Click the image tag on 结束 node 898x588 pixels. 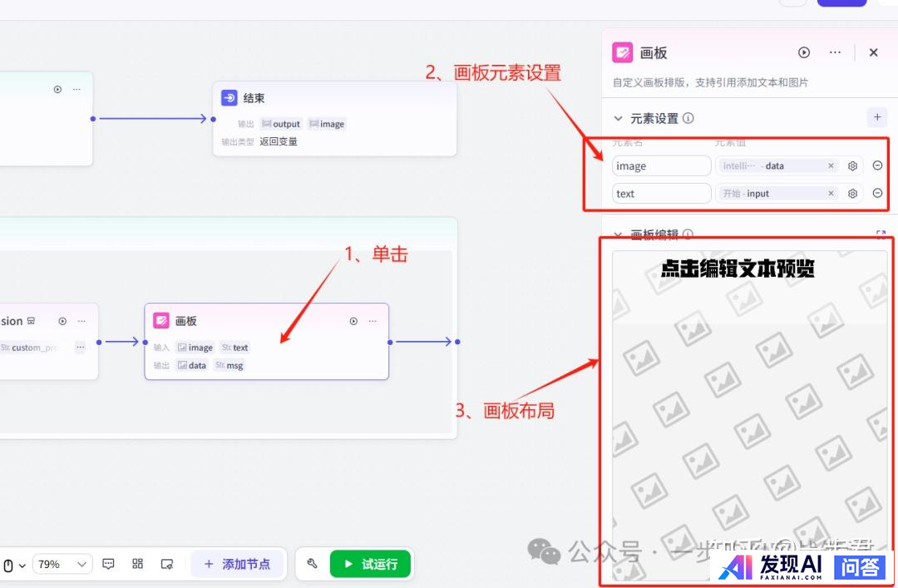point(327,124)
